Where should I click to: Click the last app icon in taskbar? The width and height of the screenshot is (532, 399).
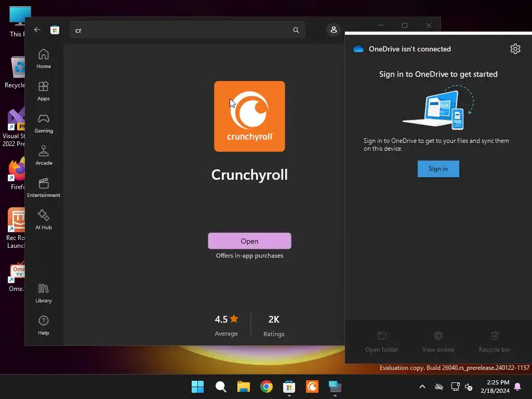tap(335, 387)
